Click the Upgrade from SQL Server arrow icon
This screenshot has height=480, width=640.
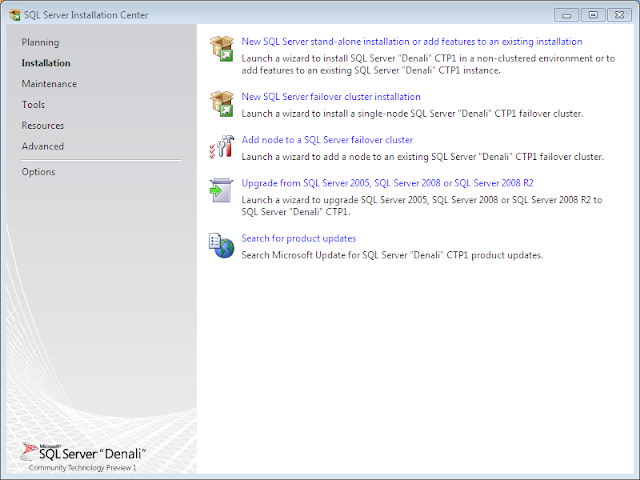[x=221, y=190]
